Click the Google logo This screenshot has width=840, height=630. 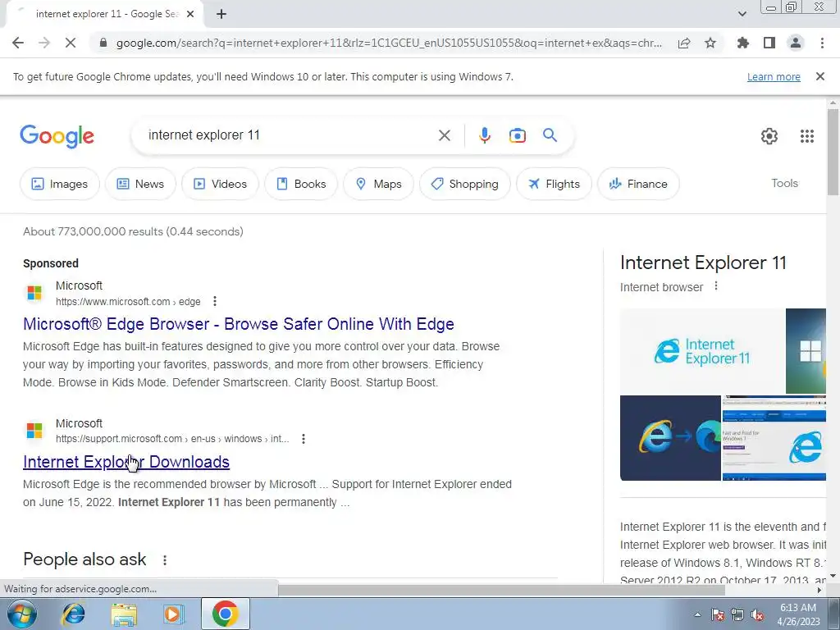click(x=57, y=136)
